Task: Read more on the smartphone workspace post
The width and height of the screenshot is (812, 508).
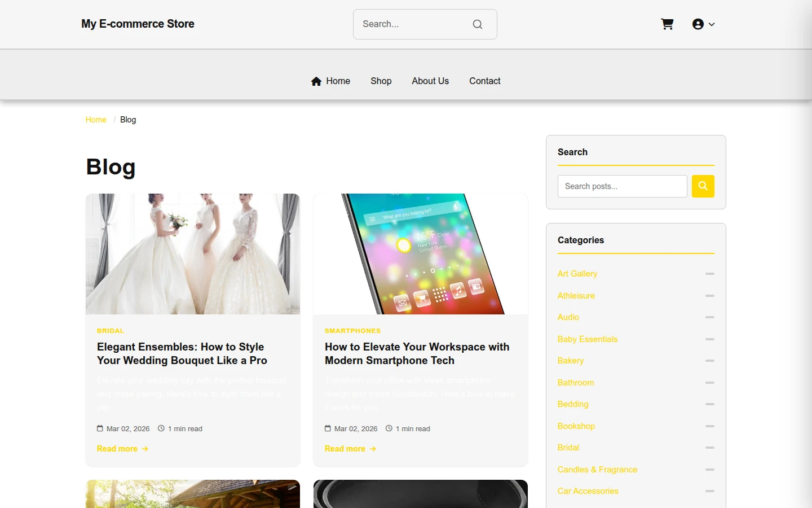Action: tap(350, 449)
